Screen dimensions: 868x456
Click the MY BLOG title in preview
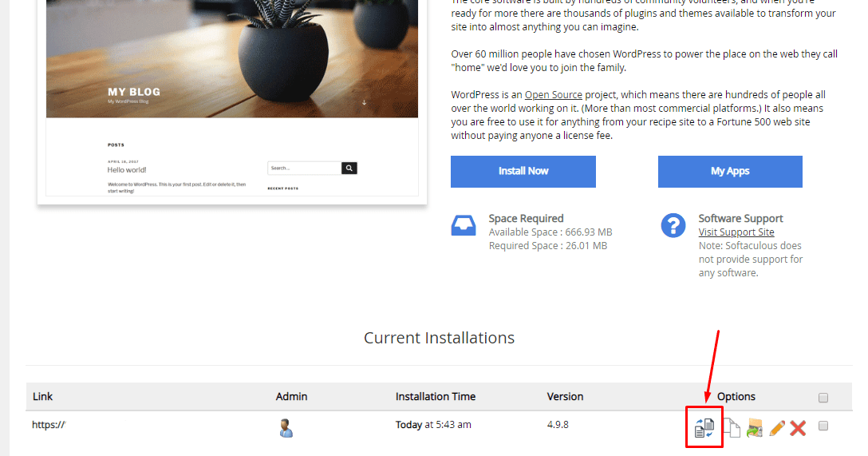coord(134,92)
